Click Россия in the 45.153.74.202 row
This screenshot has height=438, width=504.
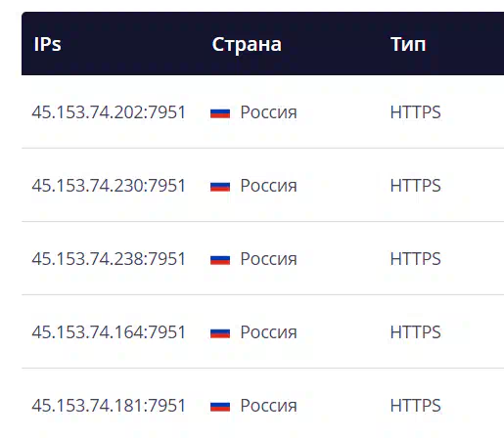268,112
